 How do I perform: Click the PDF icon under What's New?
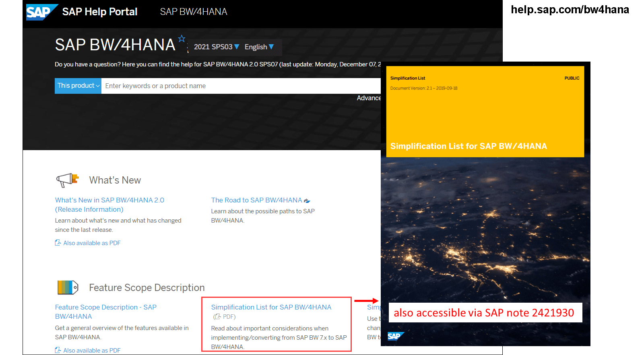pyautogui.click(x=58, y=243)
